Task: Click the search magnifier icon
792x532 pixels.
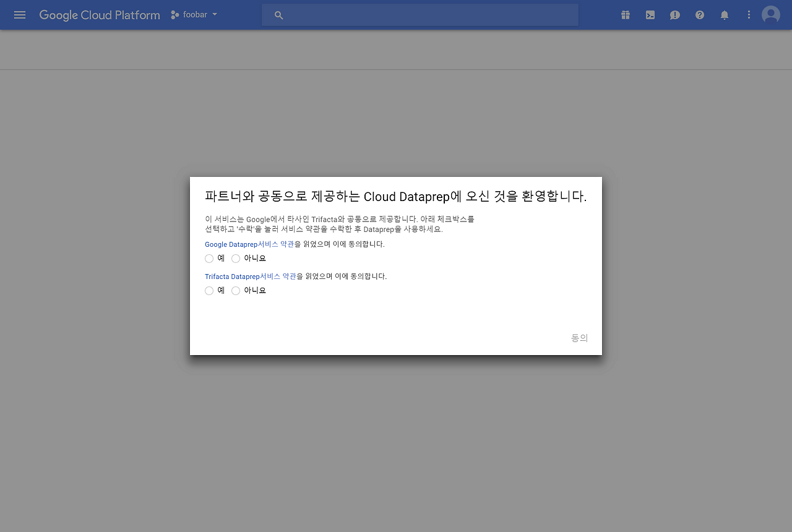Action: point(278,15)
